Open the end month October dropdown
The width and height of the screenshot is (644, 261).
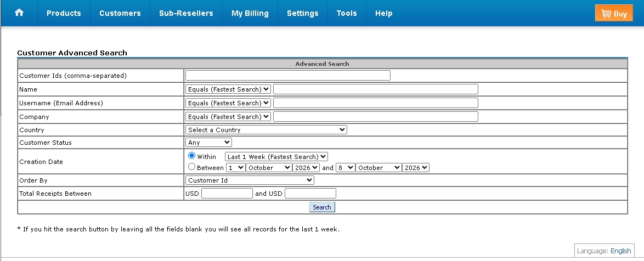click(x=379, y=167)
